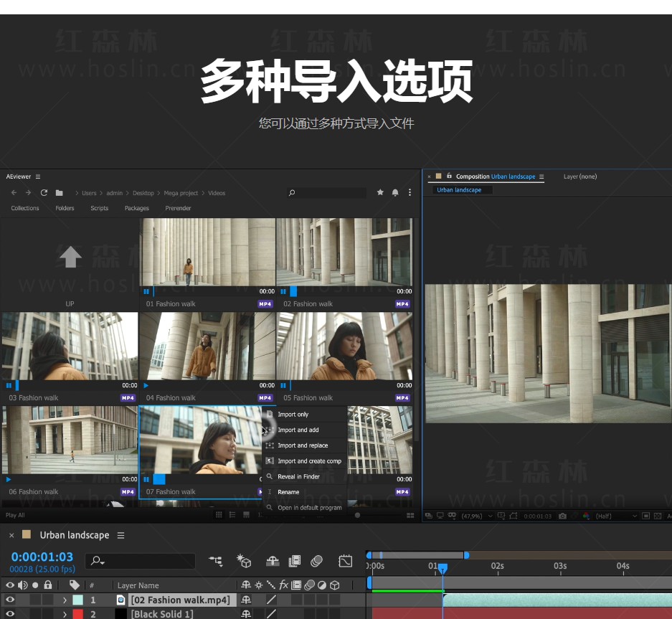Click the snapshot camera icon in composition viewer
The image size is (672, 619).
pos(562,516)
